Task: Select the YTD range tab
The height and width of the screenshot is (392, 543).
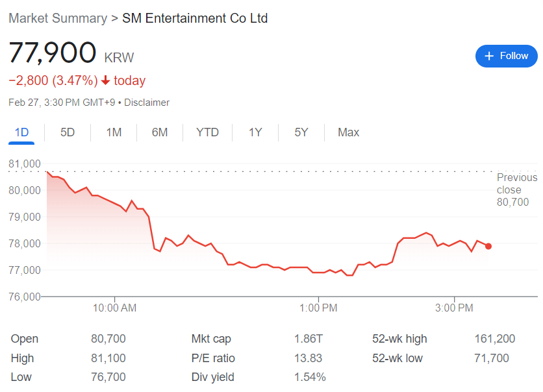Action: [207, 132]
